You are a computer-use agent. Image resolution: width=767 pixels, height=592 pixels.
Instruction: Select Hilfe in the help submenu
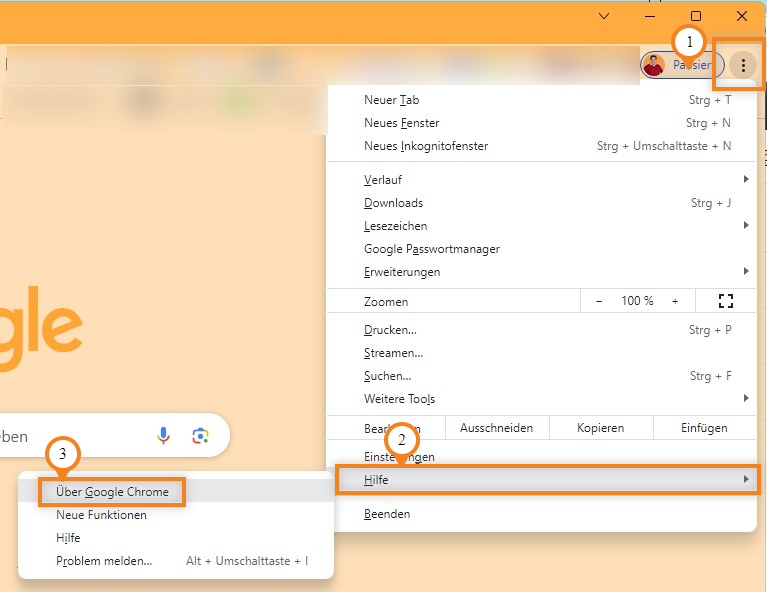click(x=176, y=538)
